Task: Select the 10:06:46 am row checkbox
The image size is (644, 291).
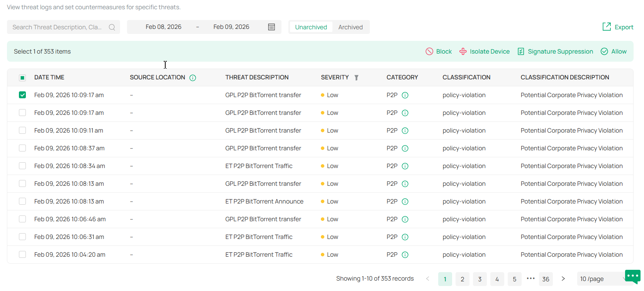Action: (x=22, y=219)
